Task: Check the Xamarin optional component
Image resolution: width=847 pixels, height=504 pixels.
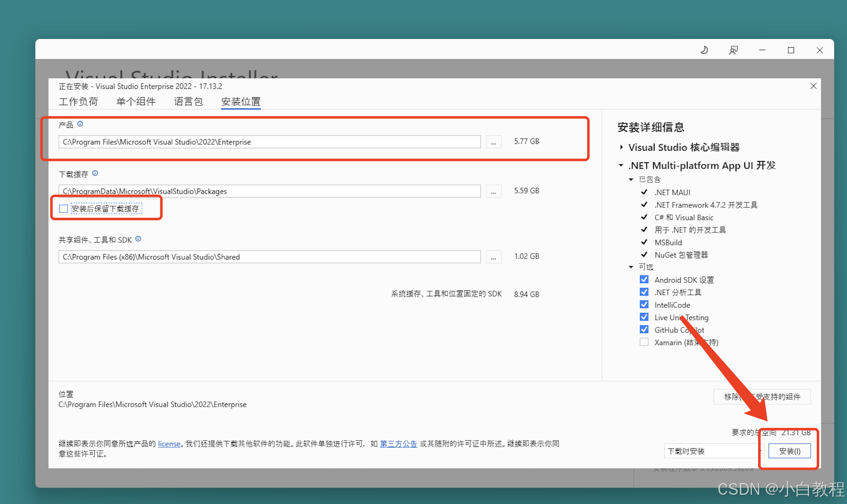Action: coord(644,342)
